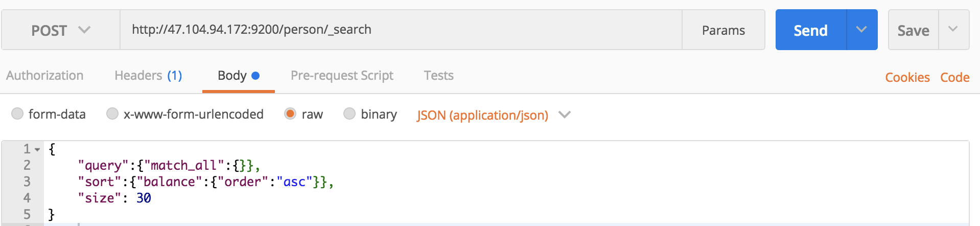Save the request

click(913, 30)
